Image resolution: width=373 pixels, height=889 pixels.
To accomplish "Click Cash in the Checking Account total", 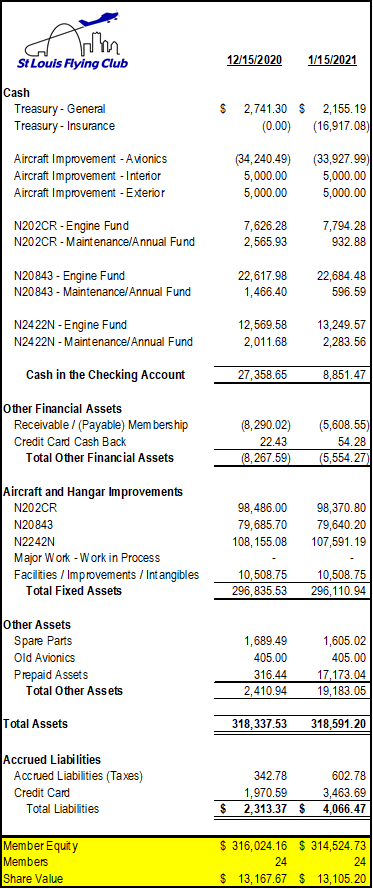I will pos(105,375).
